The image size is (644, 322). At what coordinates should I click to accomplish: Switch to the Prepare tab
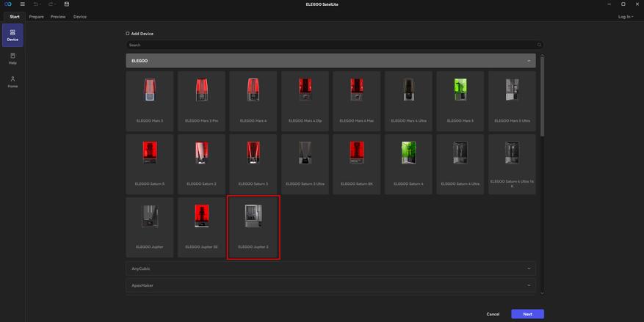[x=37, y=17]
